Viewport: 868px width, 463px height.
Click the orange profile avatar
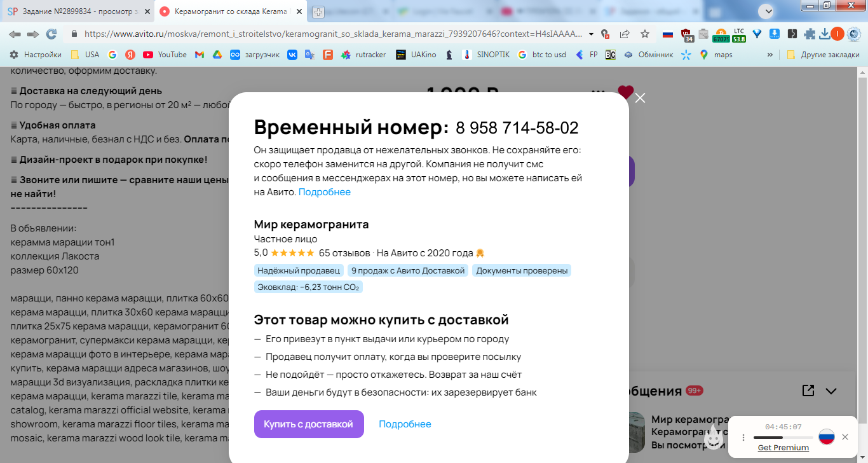tap(837, 34)
